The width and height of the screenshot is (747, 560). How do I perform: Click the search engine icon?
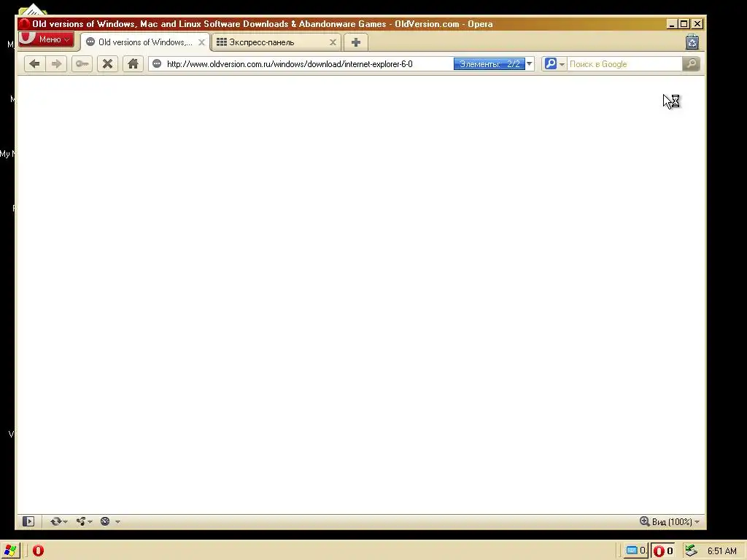[x=550, y=64]
